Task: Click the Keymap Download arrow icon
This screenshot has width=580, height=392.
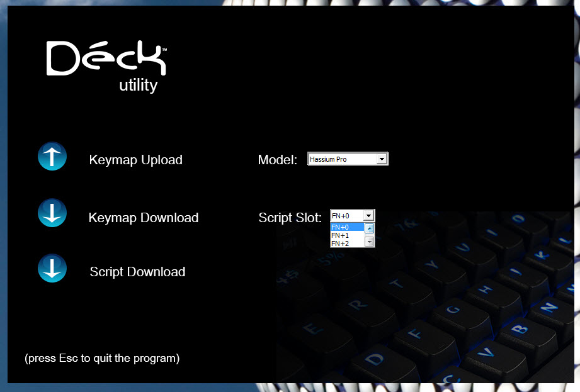Action: pos(52,213)
